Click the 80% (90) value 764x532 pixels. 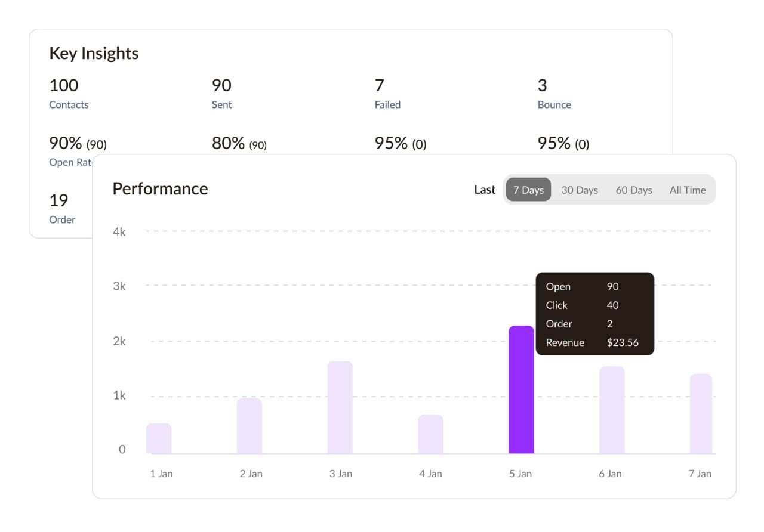(x=239, y=143)
